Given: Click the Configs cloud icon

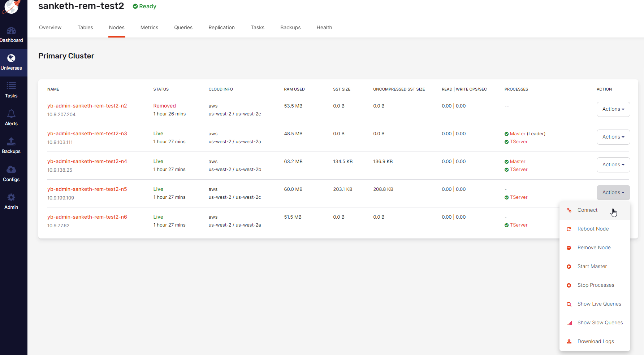Looking at the screenshot, I should pos(11,170).
